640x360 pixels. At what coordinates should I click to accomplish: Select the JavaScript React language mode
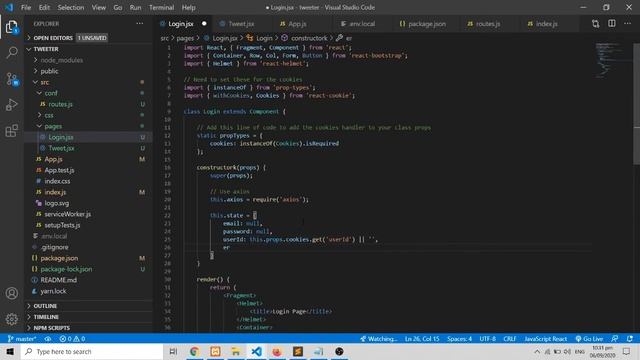click(x=545, y=339)
